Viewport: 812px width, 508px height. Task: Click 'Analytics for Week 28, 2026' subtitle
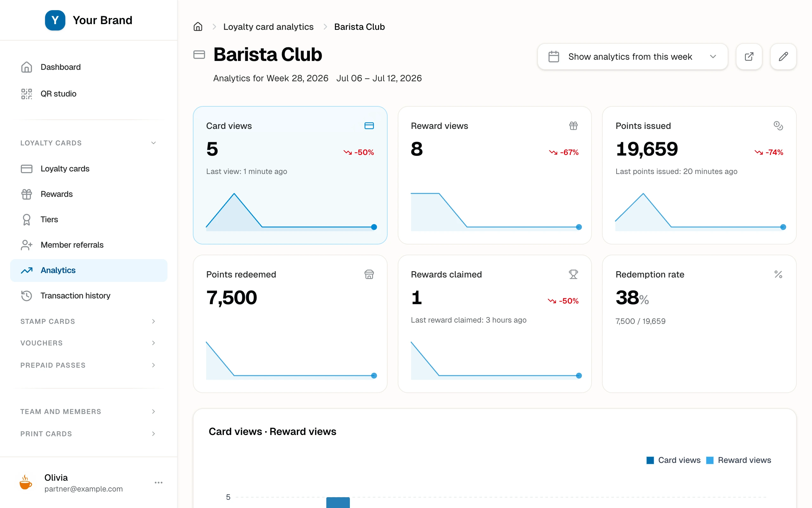[x=271, y=78]
